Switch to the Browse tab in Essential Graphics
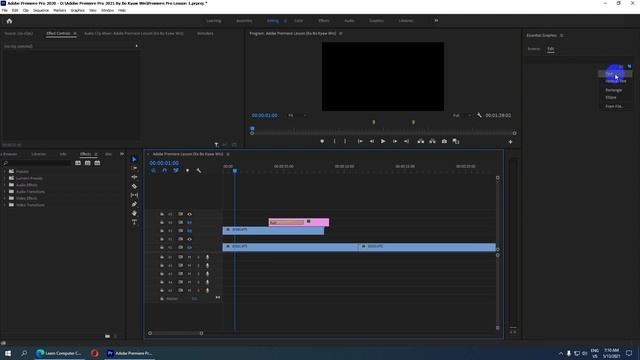The width and height of the screenshot is (640, 360). coord(533,49)
